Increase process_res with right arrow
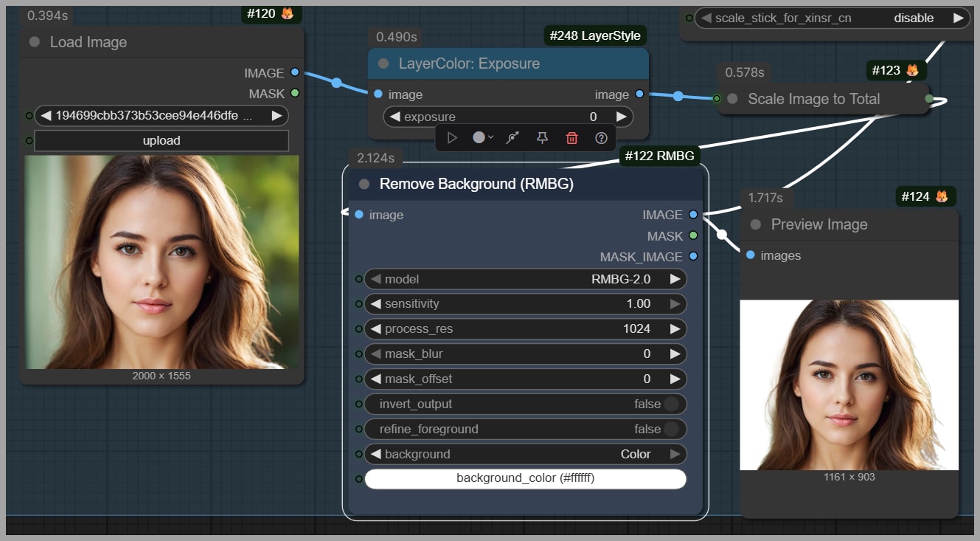 point(675,329)
